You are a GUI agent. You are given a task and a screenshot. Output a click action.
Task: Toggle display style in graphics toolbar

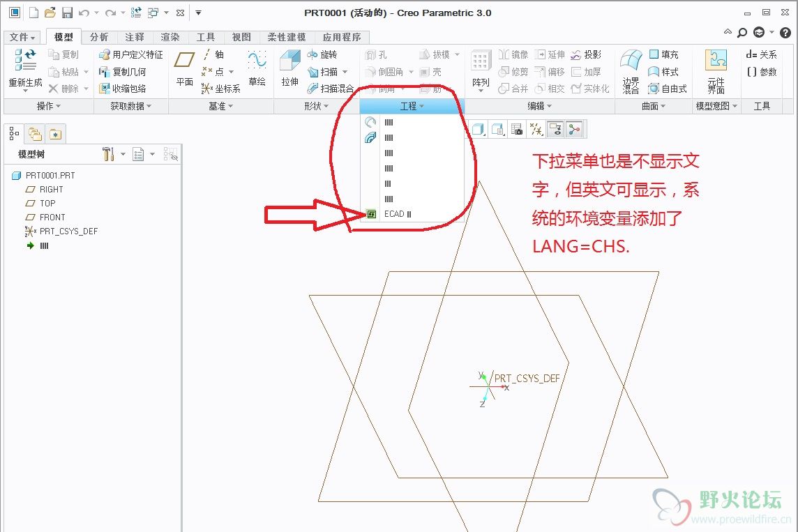pyautogui.click(x=478, y=129)
